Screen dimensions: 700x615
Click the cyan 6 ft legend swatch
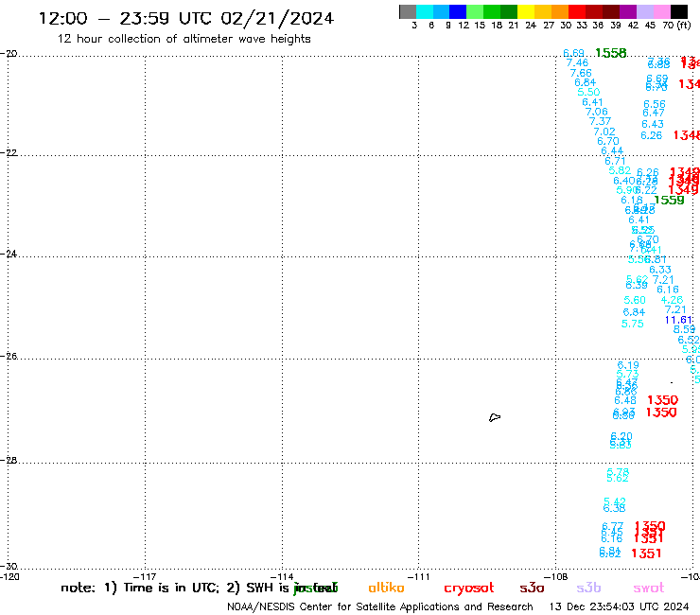425,11
